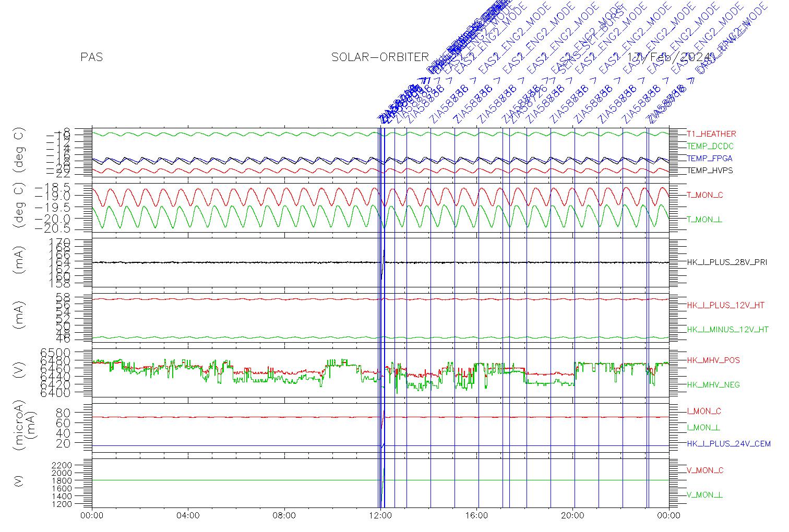Click the 12:00 time axis label
This screenshot has height=532, width=789.
click(380, 516)
